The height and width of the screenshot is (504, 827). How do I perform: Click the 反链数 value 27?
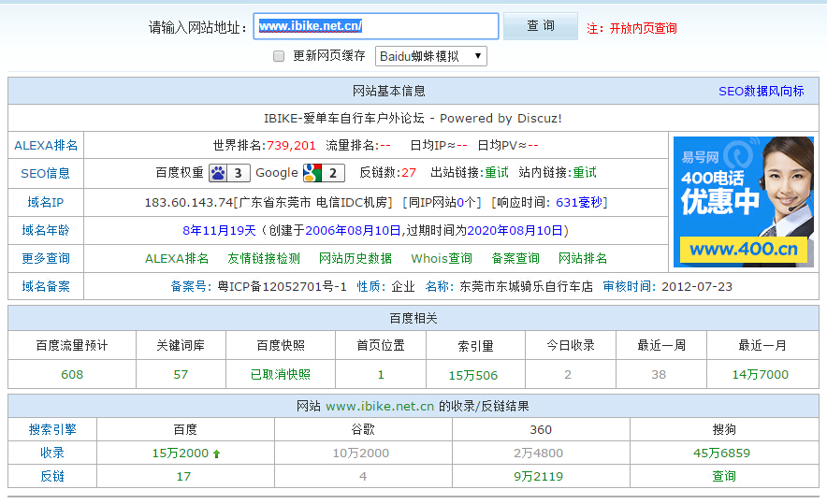(x=409, y=173)
